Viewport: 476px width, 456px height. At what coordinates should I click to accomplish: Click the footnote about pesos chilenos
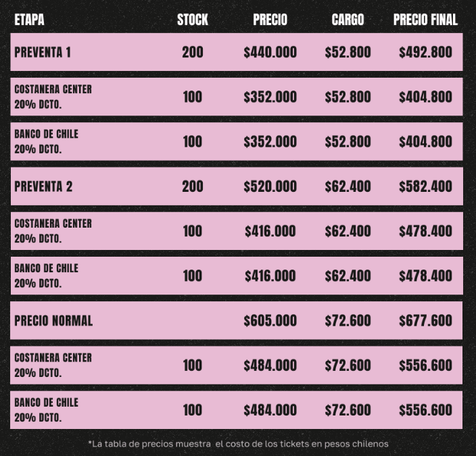click(x=238, y=444)
